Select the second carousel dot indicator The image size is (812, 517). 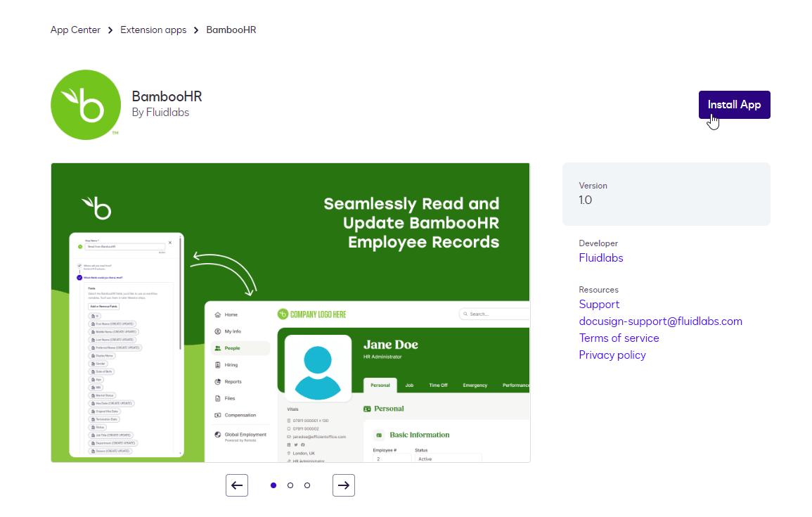tap(290, 485)
